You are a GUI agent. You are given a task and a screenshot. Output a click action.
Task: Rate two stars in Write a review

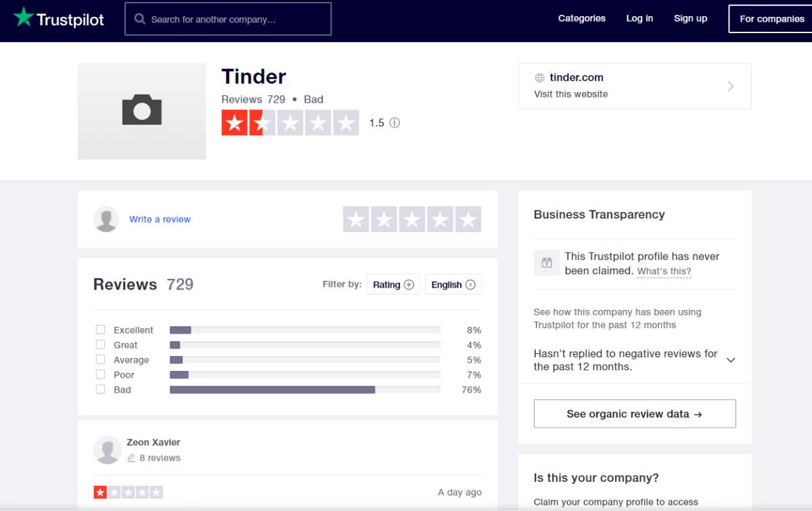click(x=384, y=219)
